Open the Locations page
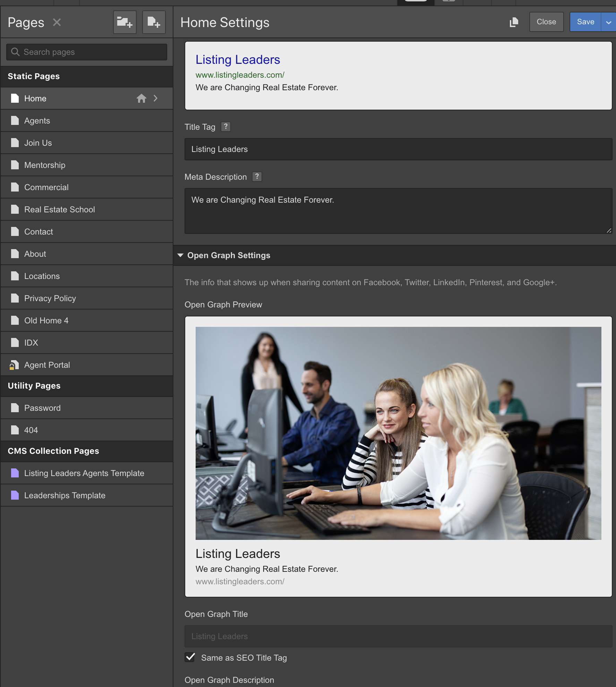The height and width of the screenshot is (687, 616). [87, 276]
